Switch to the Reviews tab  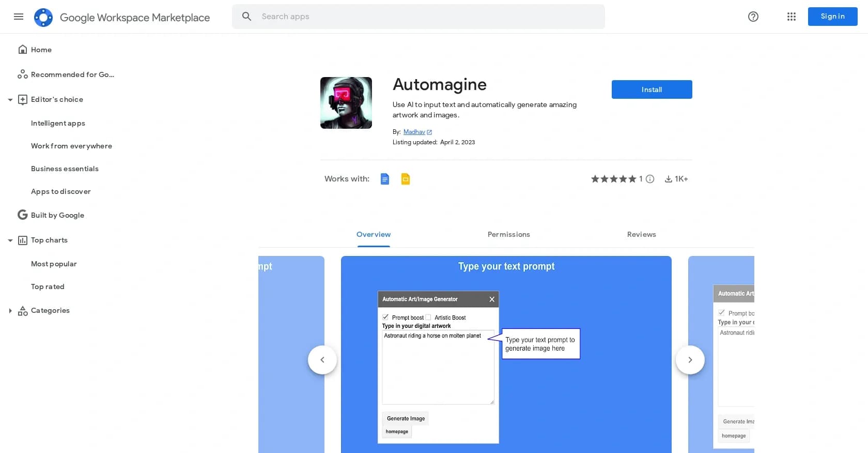click(x=642, y=234)
